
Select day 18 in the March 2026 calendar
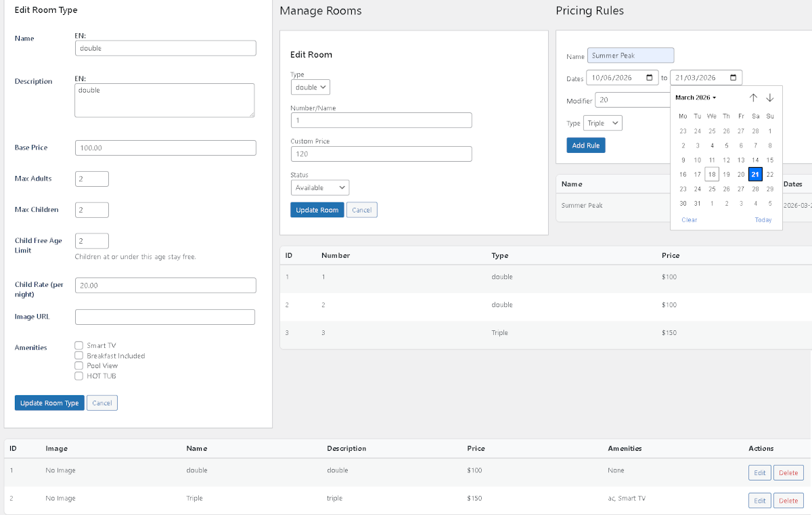[x=711, y=174]
